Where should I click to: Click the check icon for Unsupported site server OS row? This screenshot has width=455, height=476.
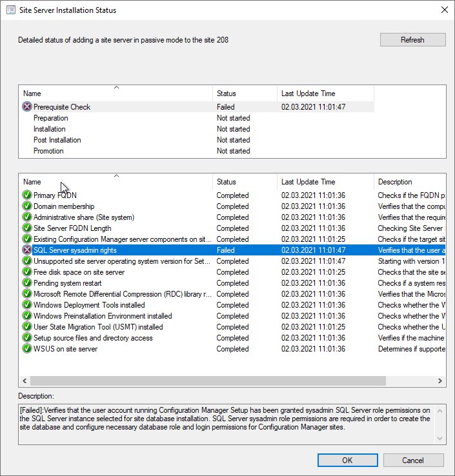27,261
